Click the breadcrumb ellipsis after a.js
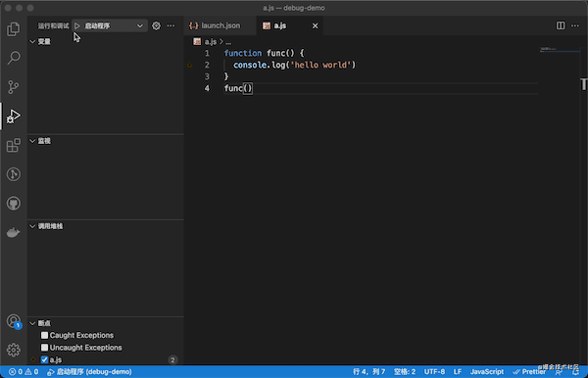 (x=228, y=42)
